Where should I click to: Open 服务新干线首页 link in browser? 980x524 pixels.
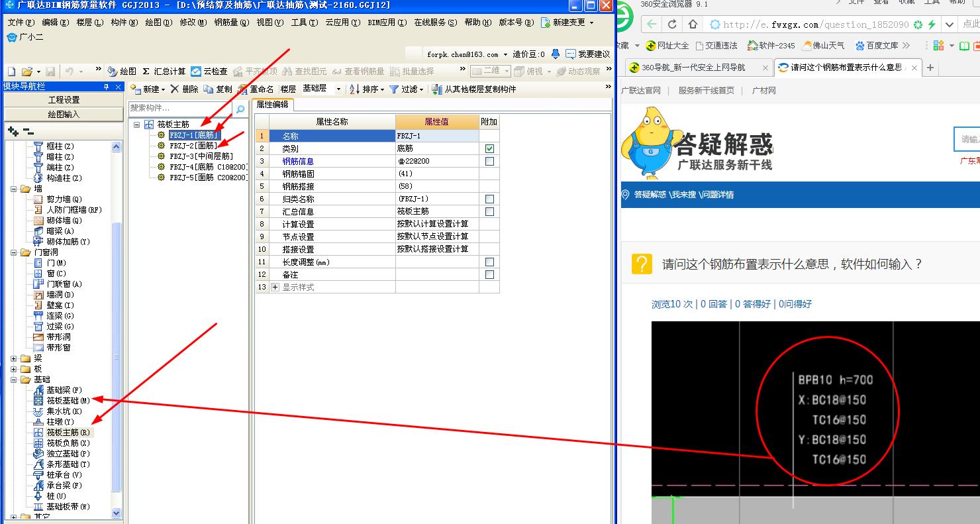(x=706, y=91)
